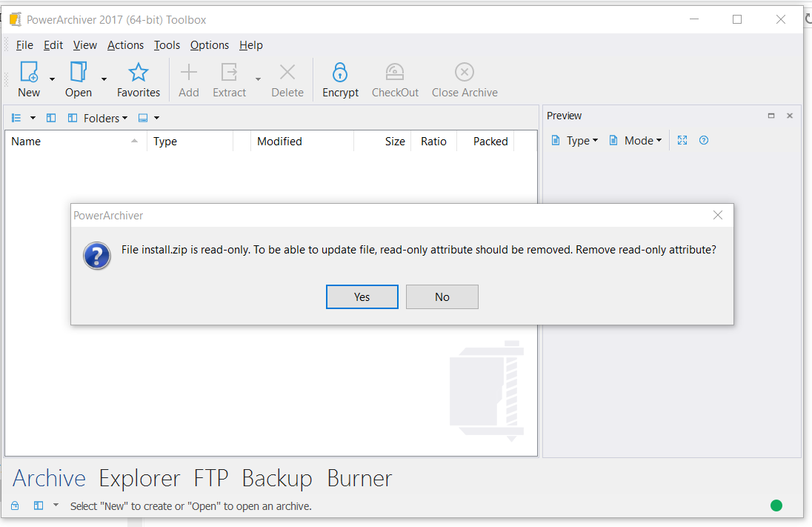Viewport: 812px width, 527px height.
Task: Click the Open archive toolbar icon
Action: click(79, 72)
